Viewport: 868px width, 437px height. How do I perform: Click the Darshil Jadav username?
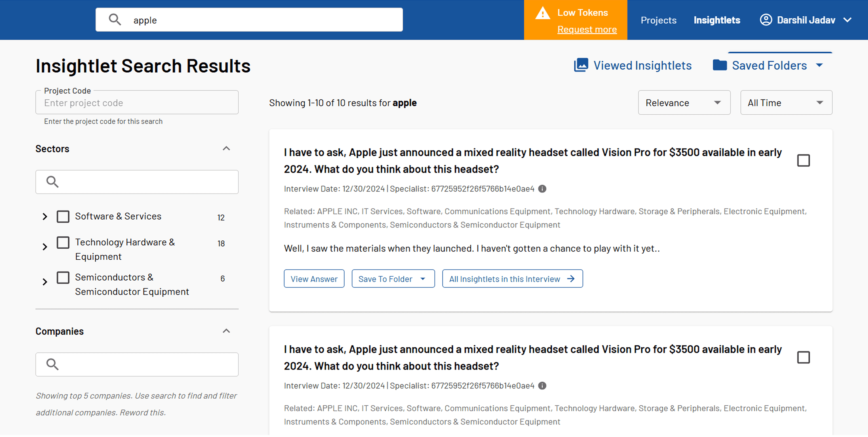(806, 20)
